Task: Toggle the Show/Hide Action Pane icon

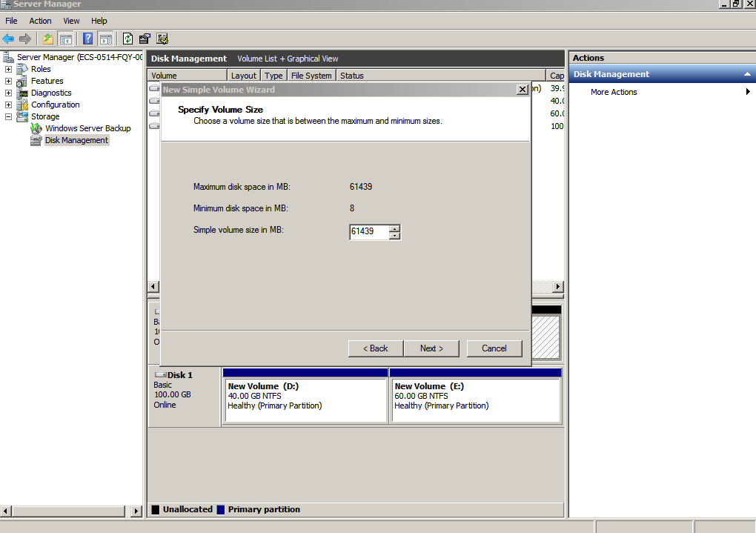Action: pyautogui.click(x=105, y=39)
